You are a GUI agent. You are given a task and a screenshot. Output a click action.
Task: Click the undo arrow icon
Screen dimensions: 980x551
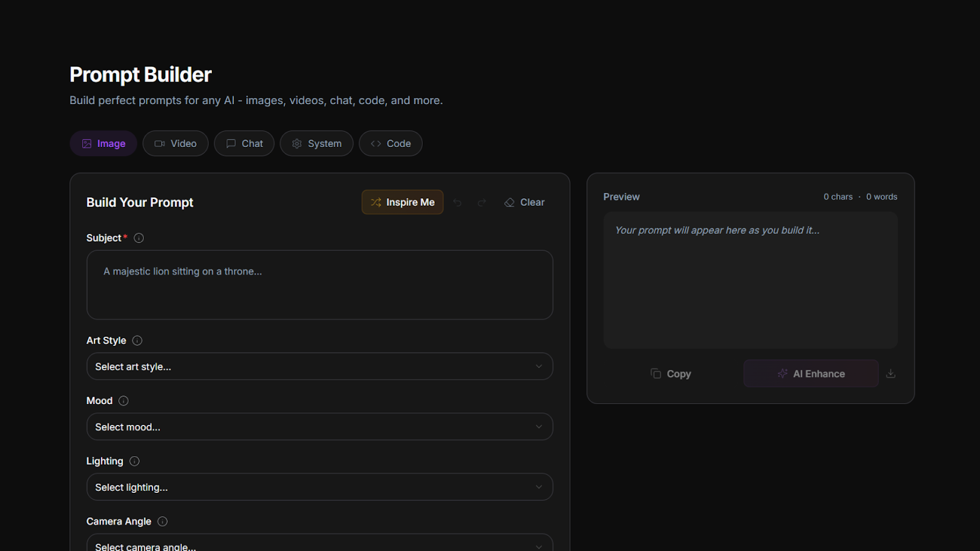[x=458, y=202]
